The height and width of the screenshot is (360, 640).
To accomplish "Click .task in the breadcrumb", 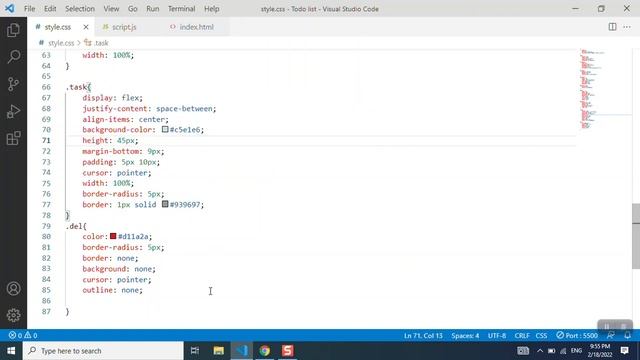I will coord(101,43).
